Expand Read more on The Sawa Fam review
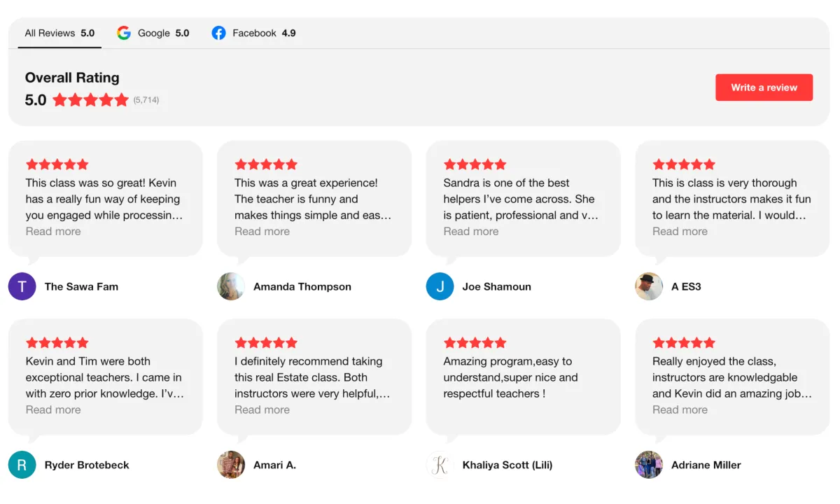840x504 pixels. pyautogui.click(x=53, y=232)
